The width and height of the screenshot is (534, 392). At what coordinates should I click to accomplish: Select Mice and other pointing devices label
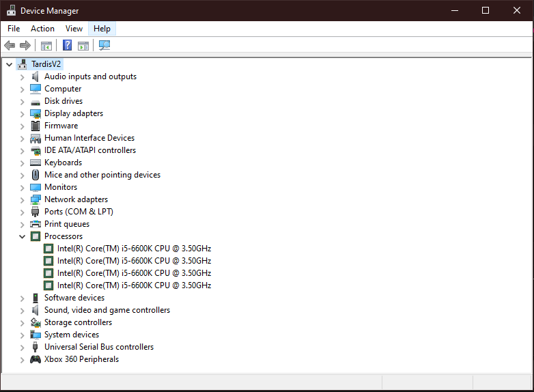(102, 175)
